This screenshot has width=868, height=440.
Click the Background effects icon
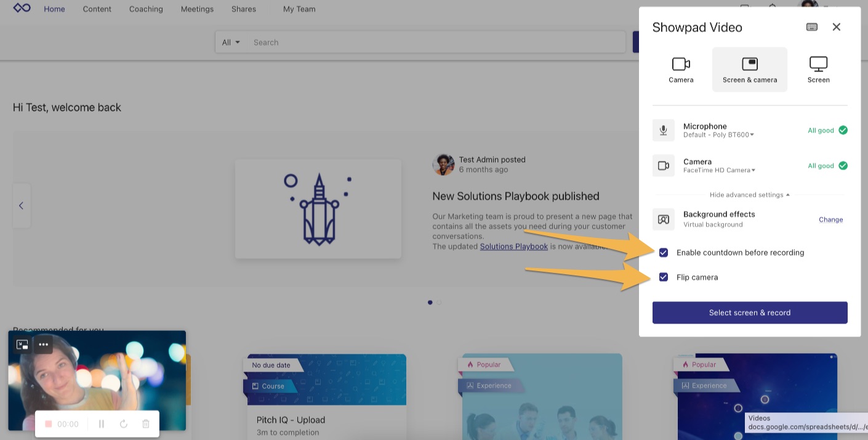coord(664,219)
